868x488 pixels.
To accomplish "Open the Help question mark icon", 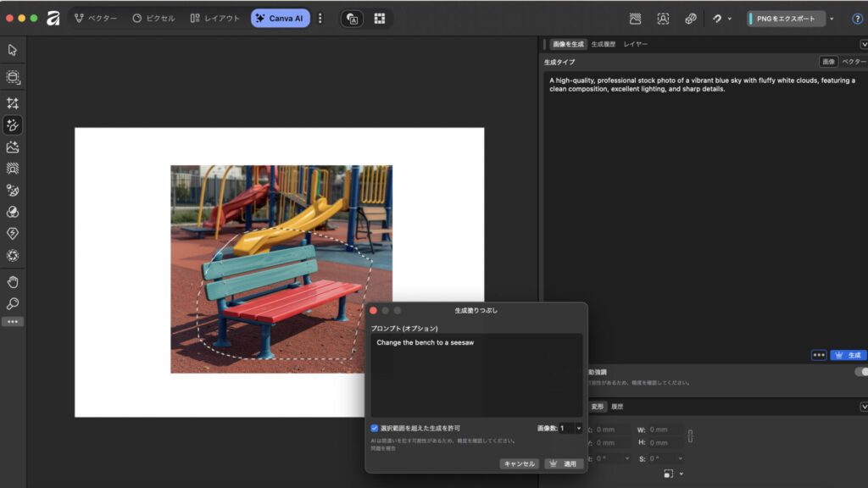I will tap(857, 19).
